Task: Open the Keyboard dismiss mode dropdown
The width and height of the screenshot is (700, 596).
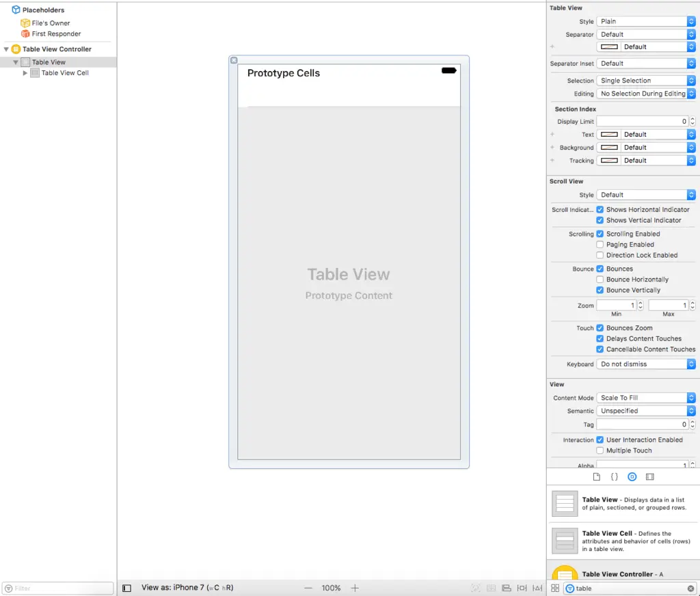Action: pos(645,364)
